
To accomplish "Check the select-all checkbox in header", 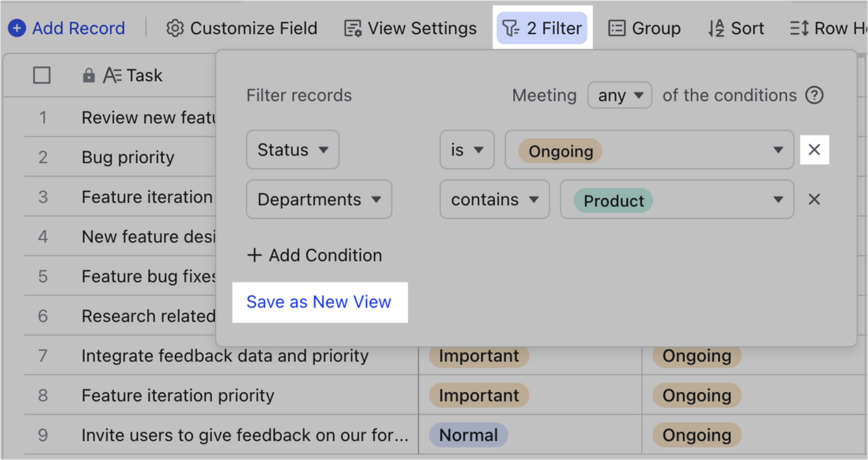I will (x=42, y=75).
